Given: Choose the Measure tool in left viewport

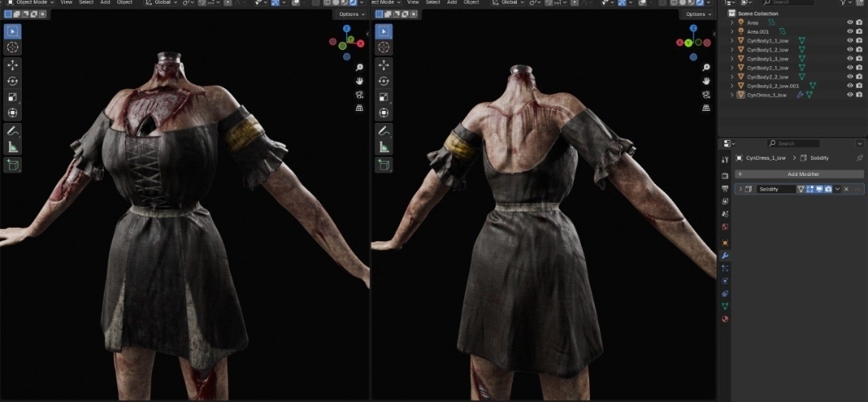Looking at the screenshot, I should (x=13, y=146).
